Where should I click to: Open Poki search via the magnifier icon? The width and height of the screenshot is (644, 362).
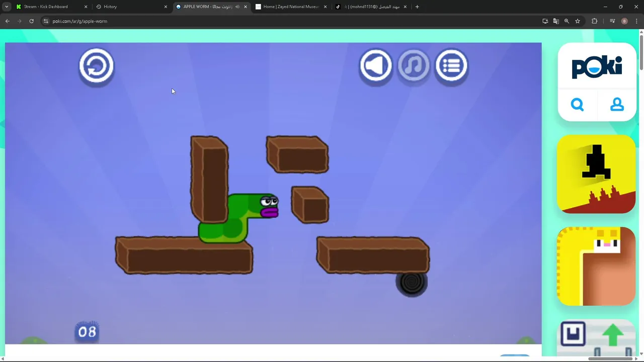(577, 105)
